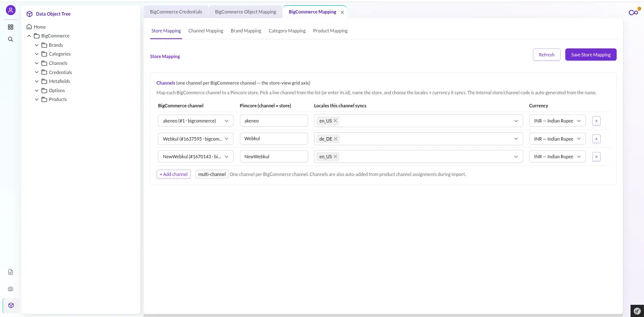644x317 pixels.
Task: Expand the Products tree node
Action: (x=37, y=99)
